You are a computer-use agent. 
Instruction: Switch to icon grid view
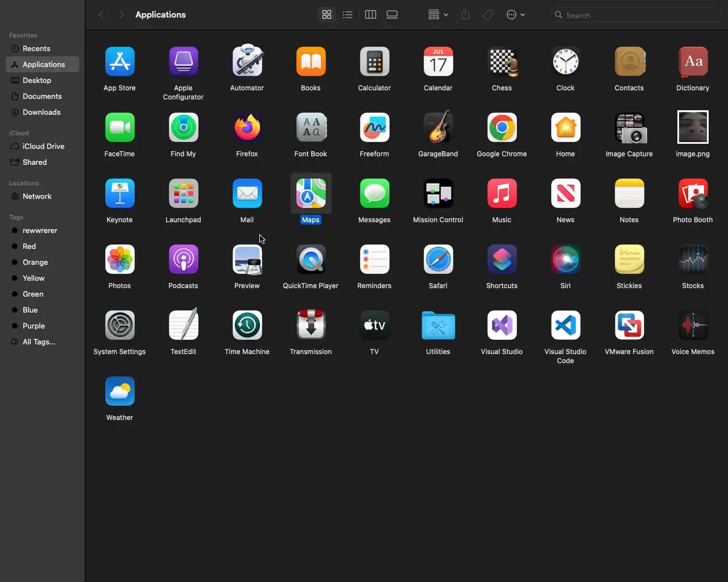[x=326, y=15]
